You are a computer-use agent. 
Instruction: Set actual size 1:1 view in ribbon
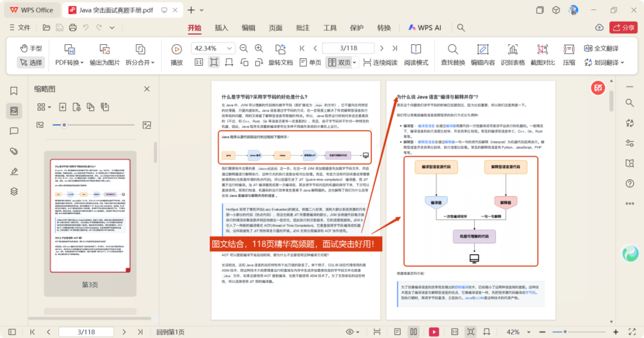point(199,63)
